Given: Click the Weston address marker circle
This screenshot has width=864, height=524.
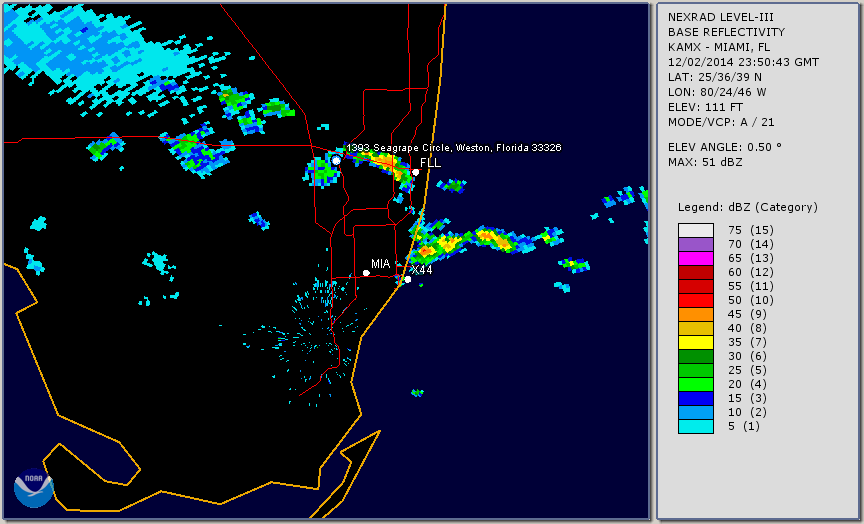Looking at the screenshot, I should pos(336,160).
